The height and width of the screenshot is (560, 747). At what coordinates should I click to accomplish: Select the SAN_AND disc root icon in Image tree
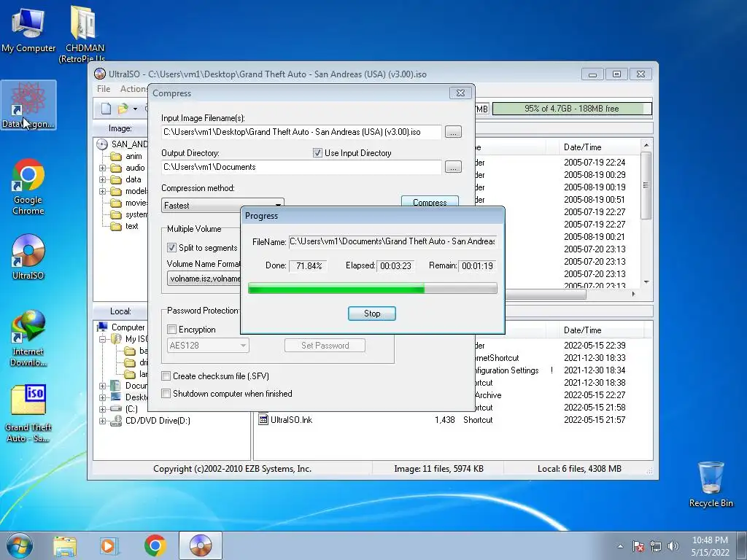(x=102, y=144)
